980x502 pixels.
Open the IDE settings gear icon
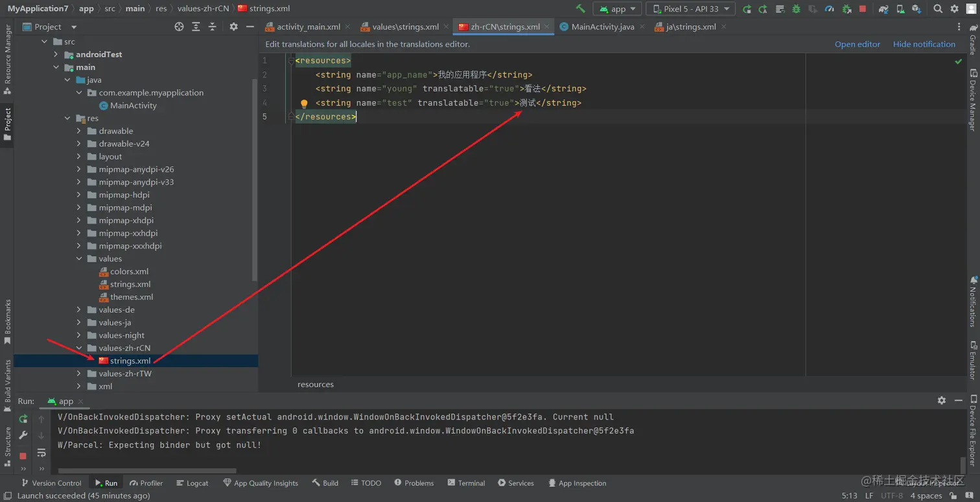pyautogui.click(x=954, y=8)
